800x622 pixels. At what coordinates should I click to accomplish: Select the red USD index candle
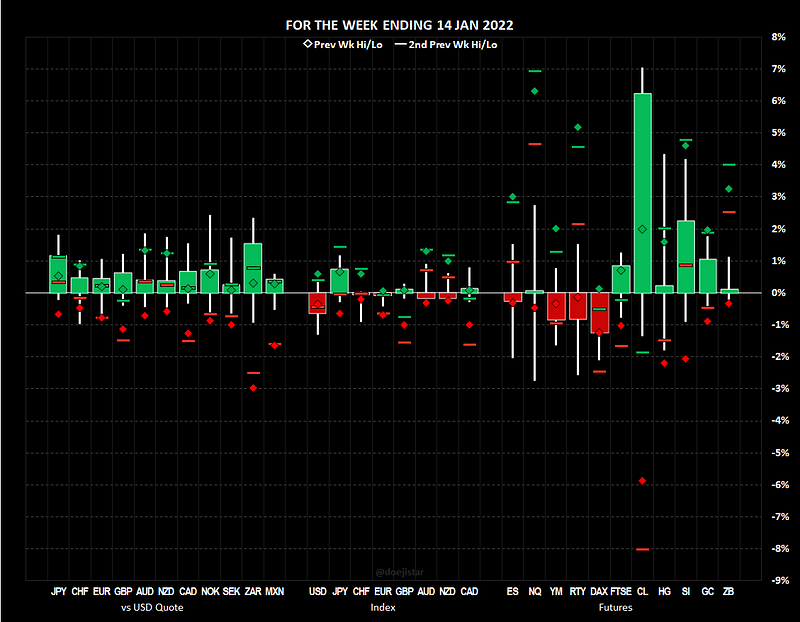[317, 303]
